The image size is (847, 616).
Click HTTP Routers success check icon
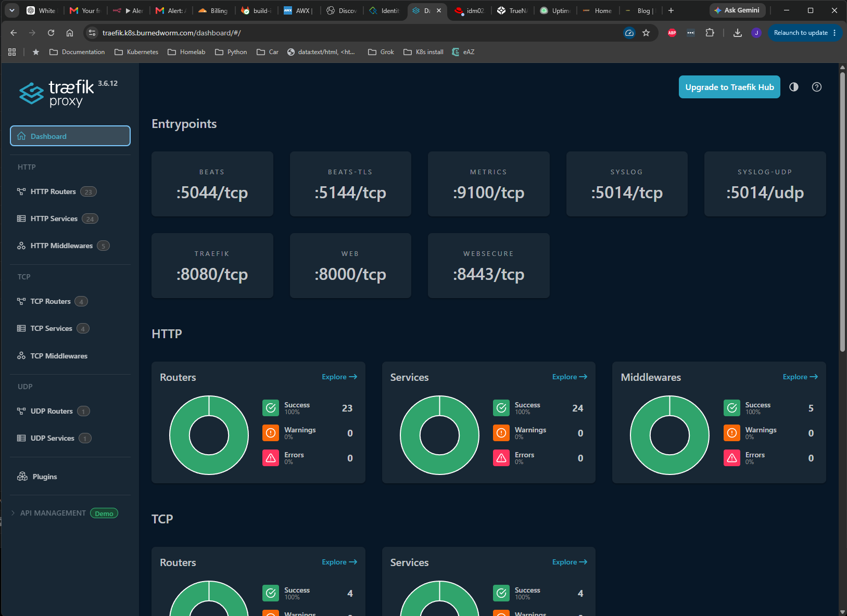pyautogui.click(x=271, y=408)
